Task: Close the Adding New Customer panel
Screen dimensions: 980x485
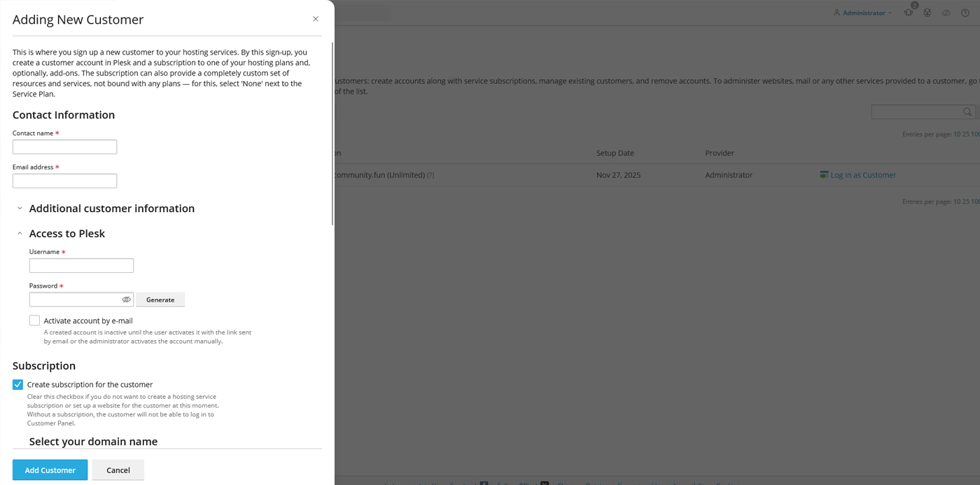Action: tap(316, 19)
